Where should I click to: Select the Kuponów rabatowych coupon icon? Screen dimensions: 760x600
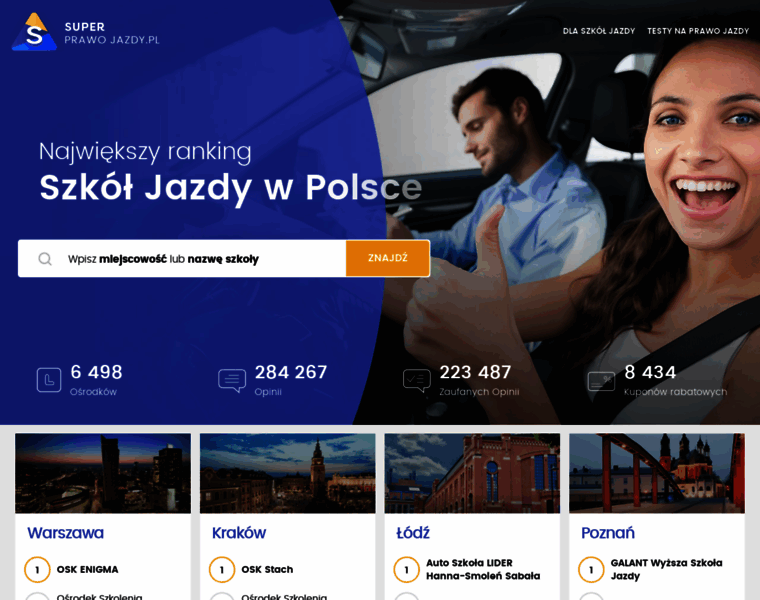tap(601, 381)
